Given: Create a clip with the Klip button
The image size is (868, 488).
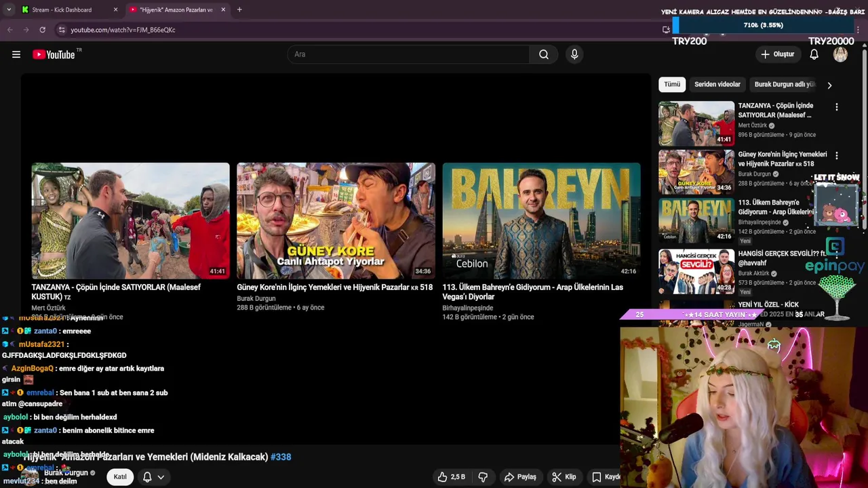Looking at the screenshot, I should click(x=564, y=477).
